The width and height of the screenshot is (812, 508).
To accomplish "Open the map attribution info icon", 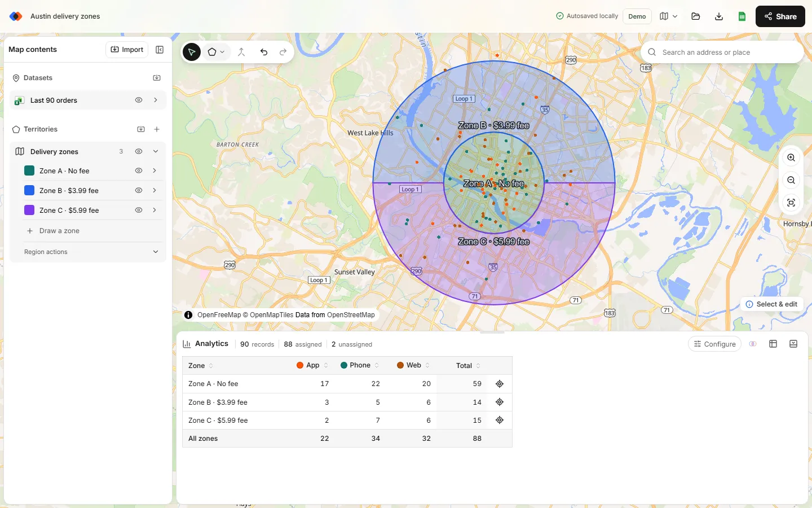I will 188,315.
